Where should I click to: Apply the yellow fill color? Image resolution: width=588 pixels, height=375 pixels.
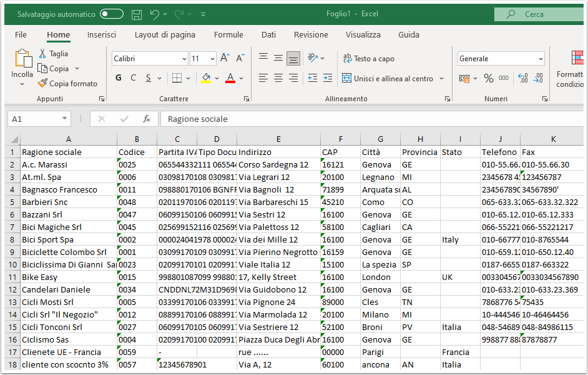(206, 77)
